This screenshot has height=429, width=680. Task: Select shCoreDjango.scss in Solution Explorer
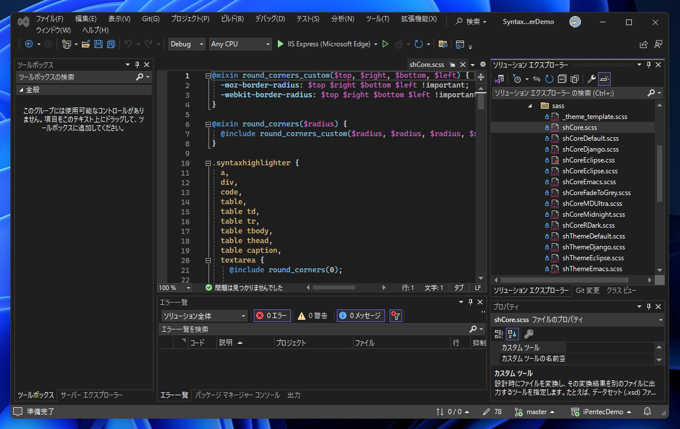(590, 149)
